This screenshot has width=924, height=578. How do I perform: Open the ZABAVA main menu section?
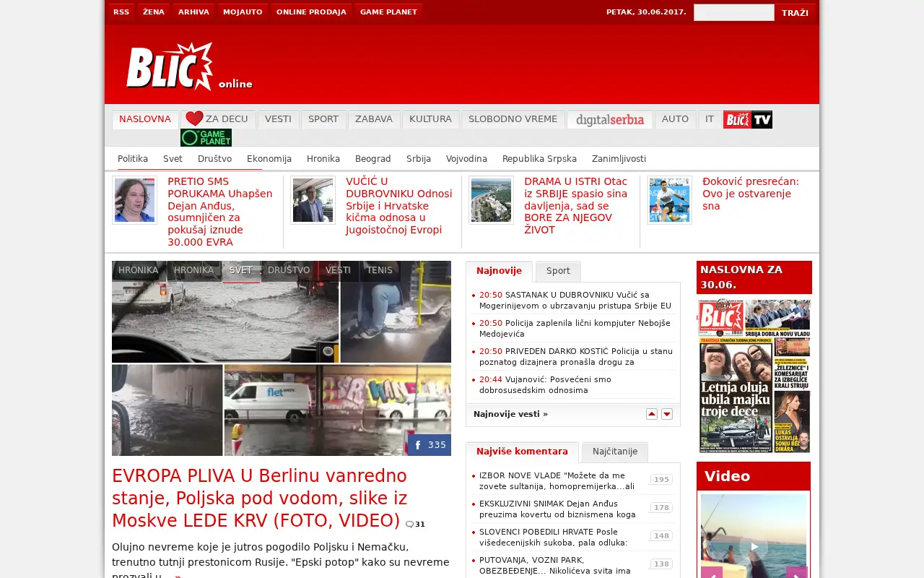374,119
